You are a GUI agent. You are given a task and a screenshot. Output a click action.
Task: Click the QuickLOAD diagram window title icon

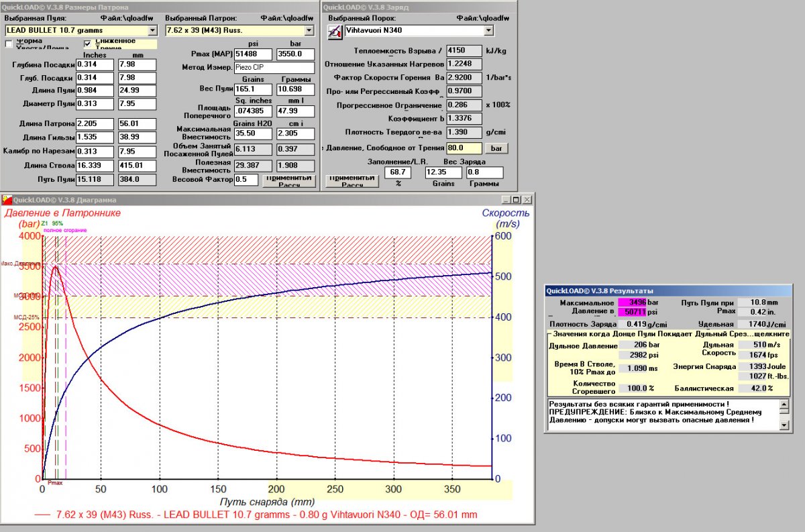(7, 199)
